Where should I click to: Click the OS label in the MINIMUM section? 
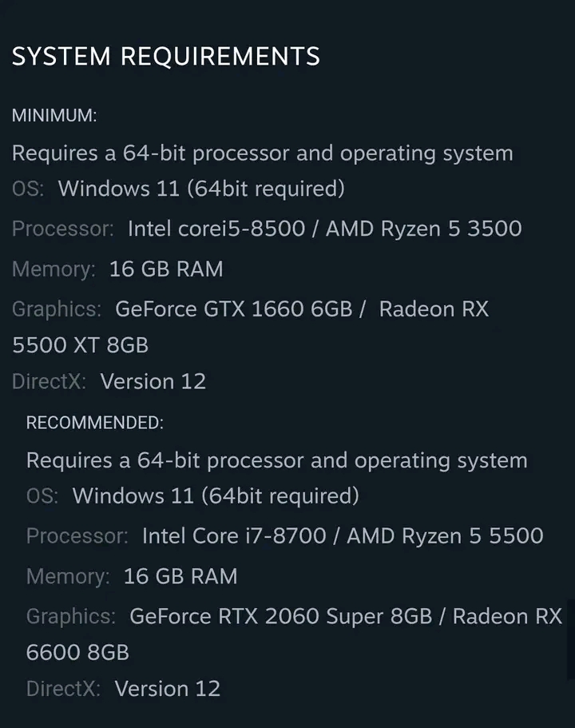(29, 189)
